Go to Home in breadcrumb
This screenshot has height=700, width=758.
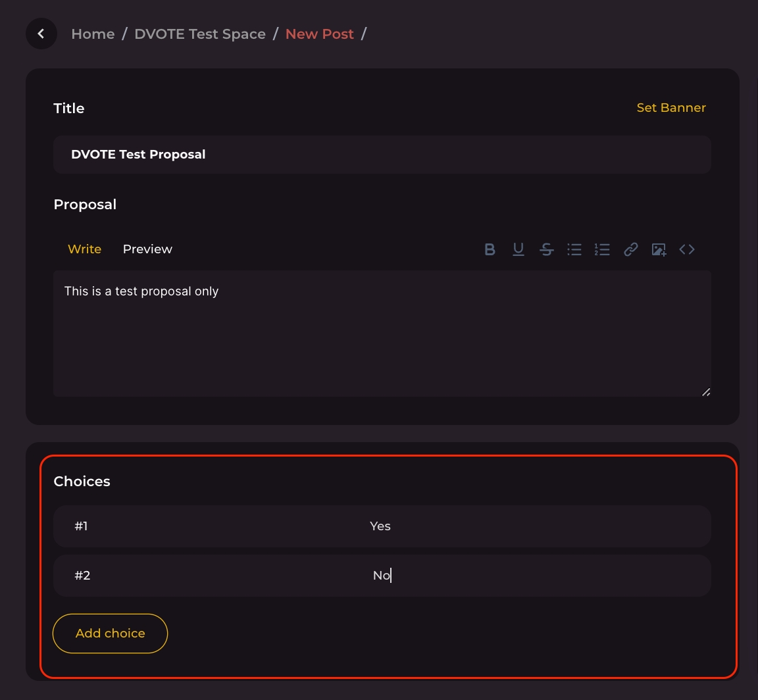(93, 34)
